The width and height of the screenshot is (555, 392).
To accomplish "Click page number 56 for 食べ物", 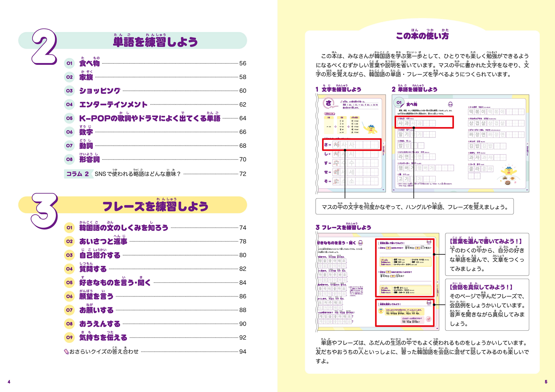I will [243, 63].
